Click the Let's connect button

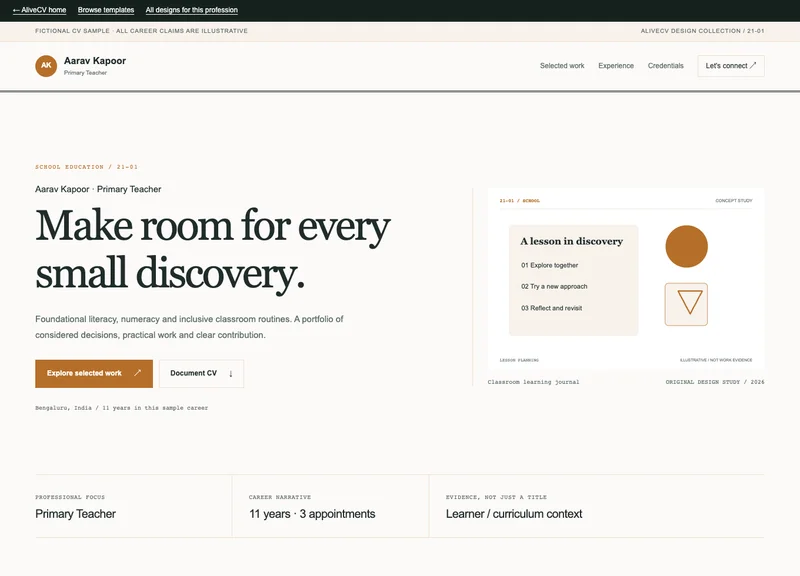point(731,66)
